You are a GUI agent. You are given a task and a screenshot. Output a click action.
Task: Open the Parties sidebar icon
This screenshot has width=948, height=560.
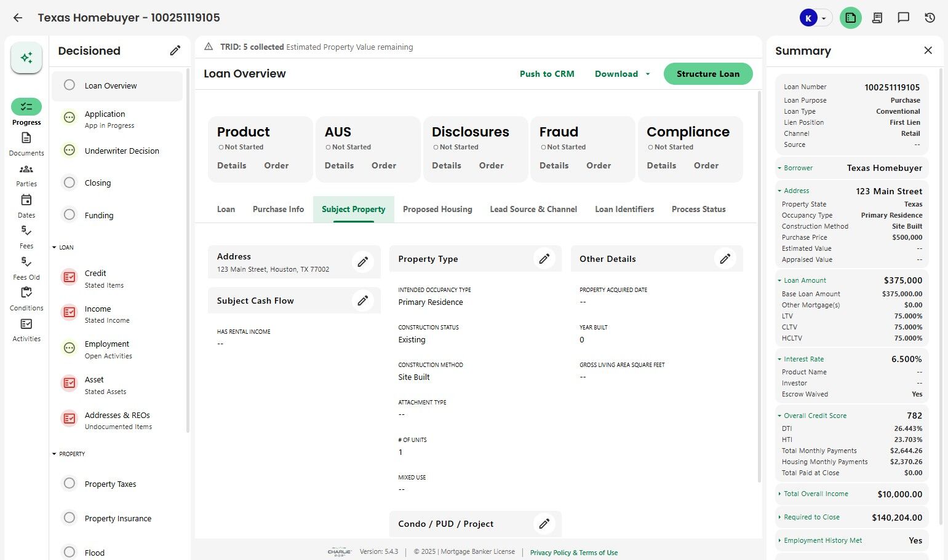click(x=26, y=170)
